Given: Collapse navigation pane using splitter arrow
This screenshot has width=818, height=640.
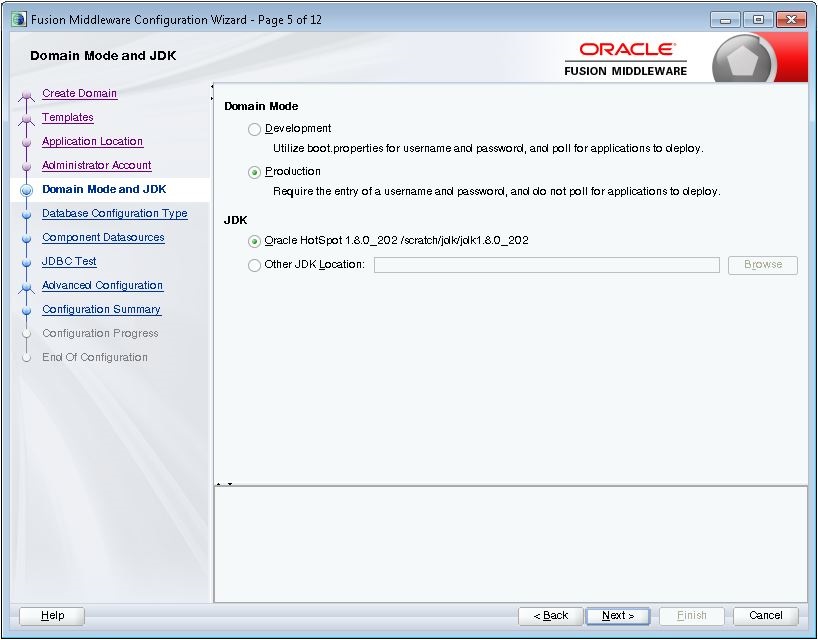Looking at the screenshot, I should [212, 87].
